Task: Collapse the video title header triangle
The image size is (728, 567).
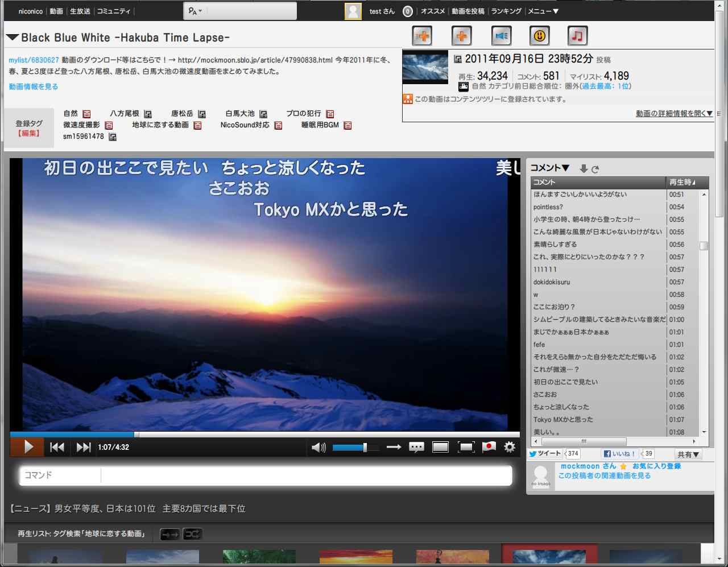Action: 13,38
